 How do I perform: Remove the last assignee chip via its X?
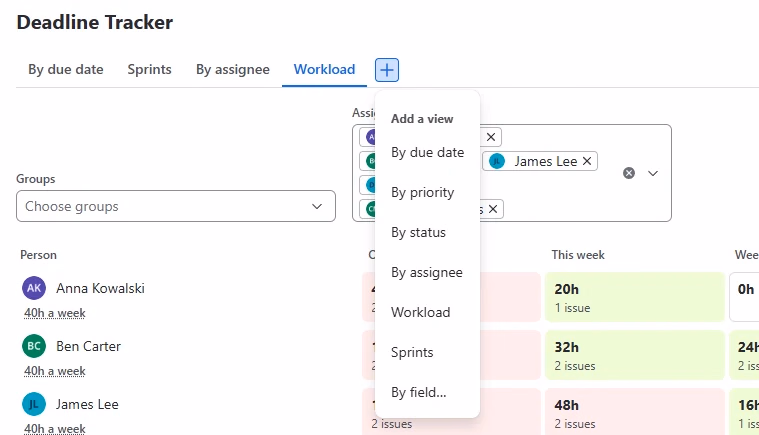493,209
